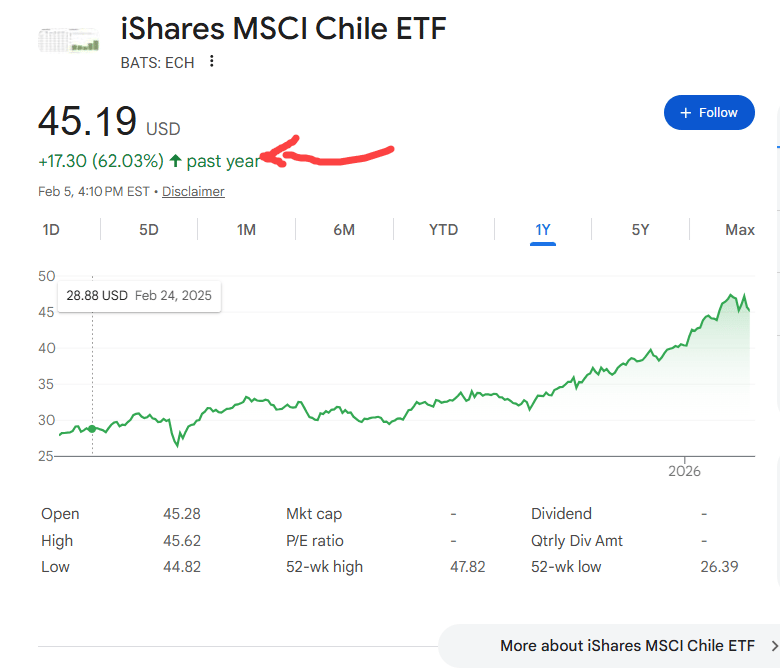Open More about iShares MSCI Chile ETF
This screenshot has width=781, height=671.
pos(627,646)
